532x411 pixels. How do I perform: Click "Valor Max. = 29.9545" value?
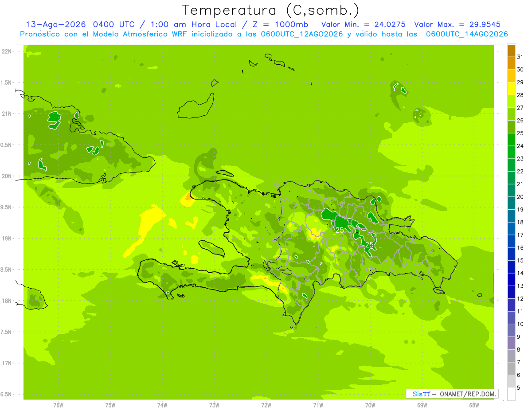[x=458, y=24]
